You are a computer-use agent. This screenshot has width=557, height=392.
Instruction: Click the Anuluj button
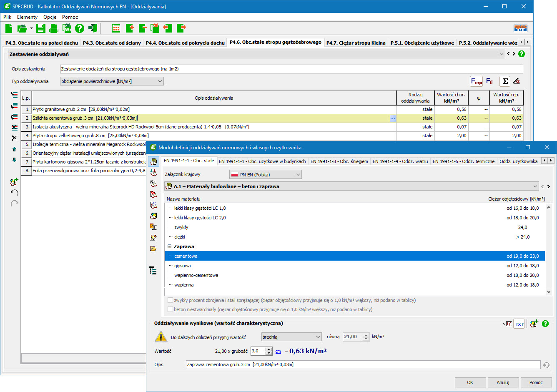coord(503,382)
